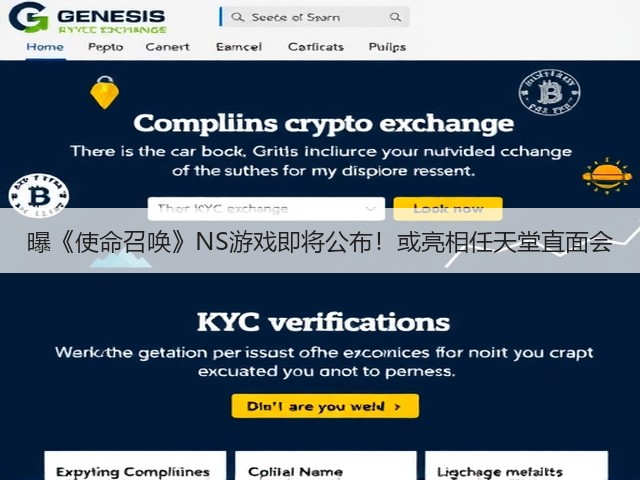This screenshot has height=480, width=640.
Task: Click the Dio'l are you weld button
Action: 325,406
